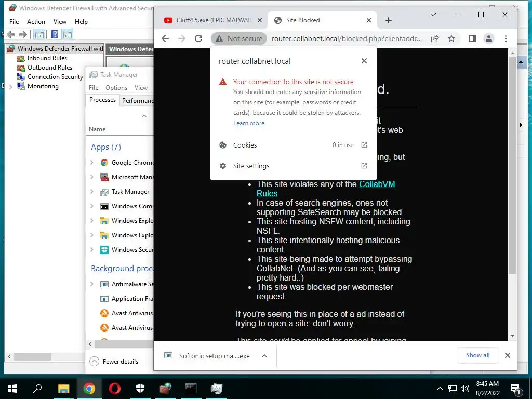Click Fewer details in Task Manager

click(114, 362)
